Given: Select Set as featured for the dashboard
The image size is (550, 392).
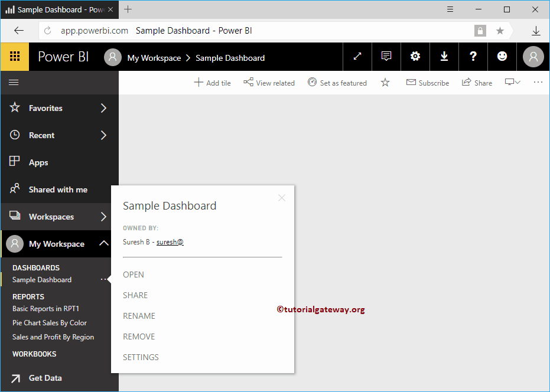Looking at the screenshot, I should coord(337,83).
